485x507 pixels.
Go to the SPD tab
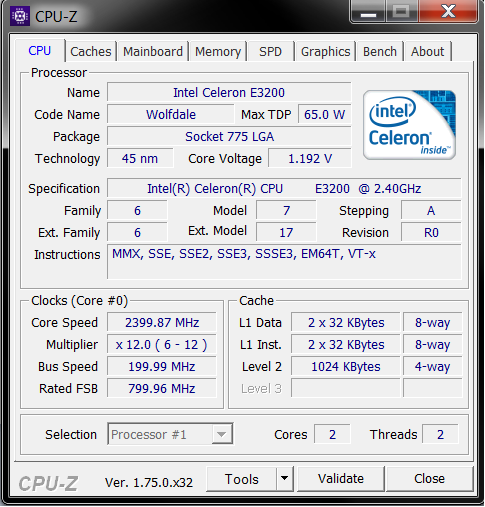(271, 52)
